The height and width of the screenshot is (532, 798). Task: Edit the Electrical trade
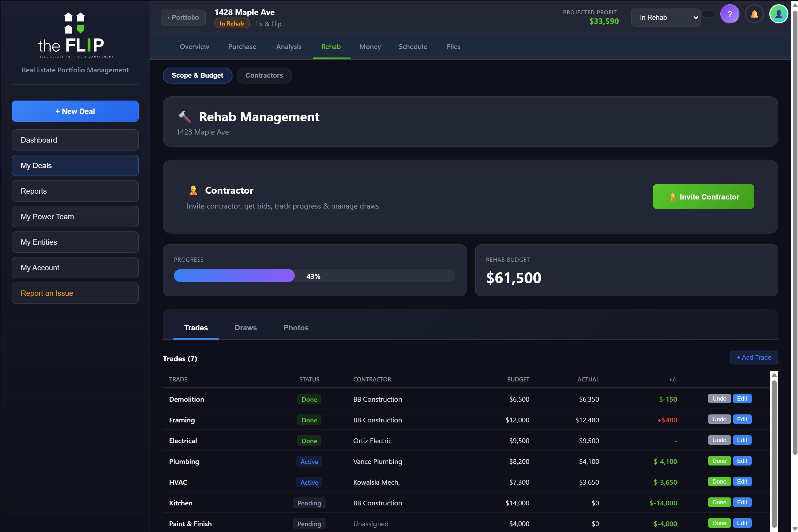point(742,440)
